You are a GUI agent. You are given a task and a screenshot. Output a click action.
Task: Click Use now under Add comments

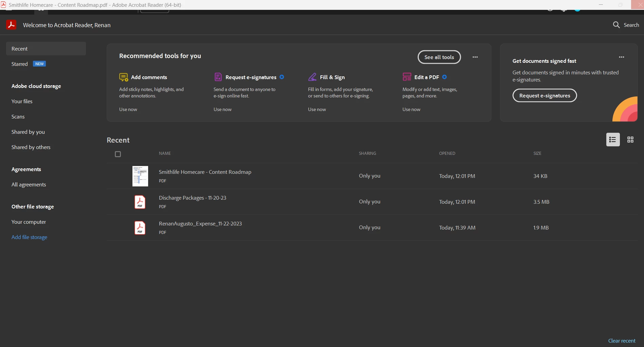128,109
